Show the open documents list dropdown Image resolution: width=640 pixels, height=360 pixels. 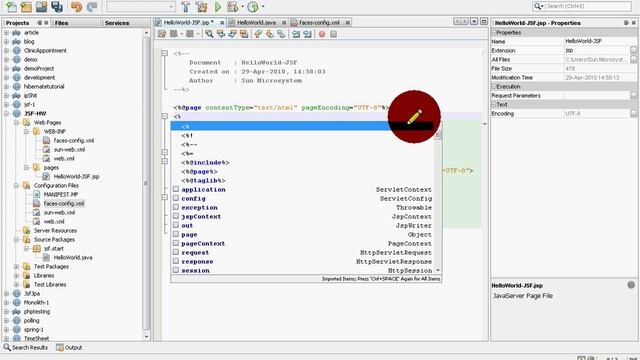474,21
